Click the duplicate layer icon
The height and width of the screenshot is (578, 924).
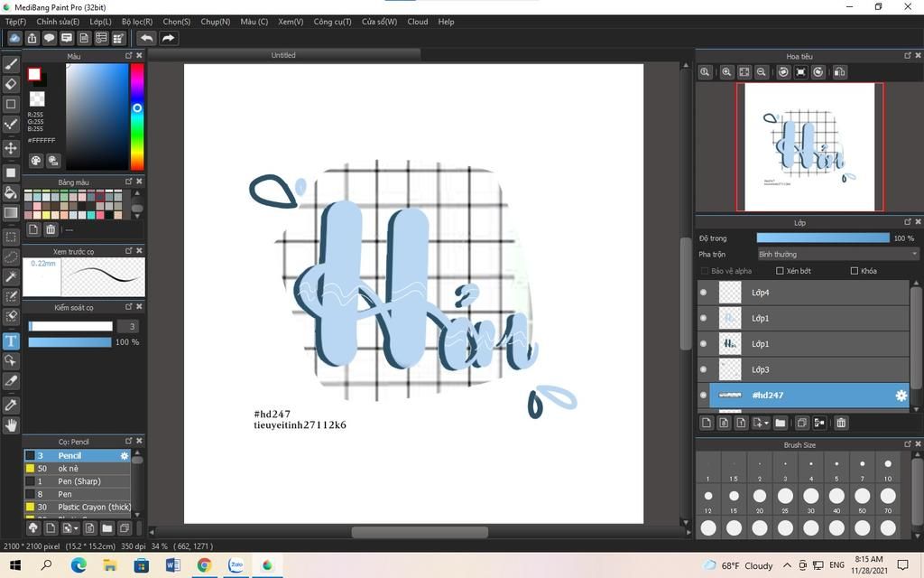(802, 423)
